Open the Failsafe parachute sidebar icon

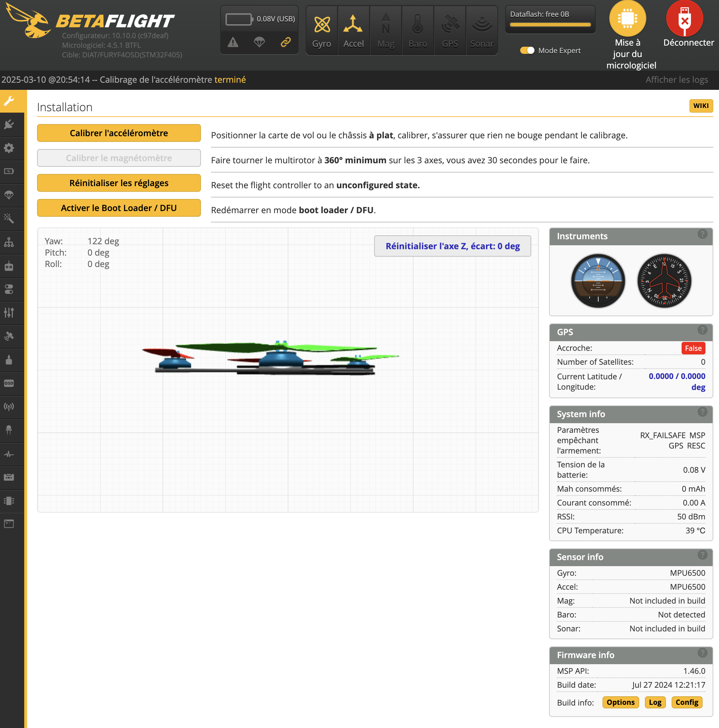click(9, 195)
